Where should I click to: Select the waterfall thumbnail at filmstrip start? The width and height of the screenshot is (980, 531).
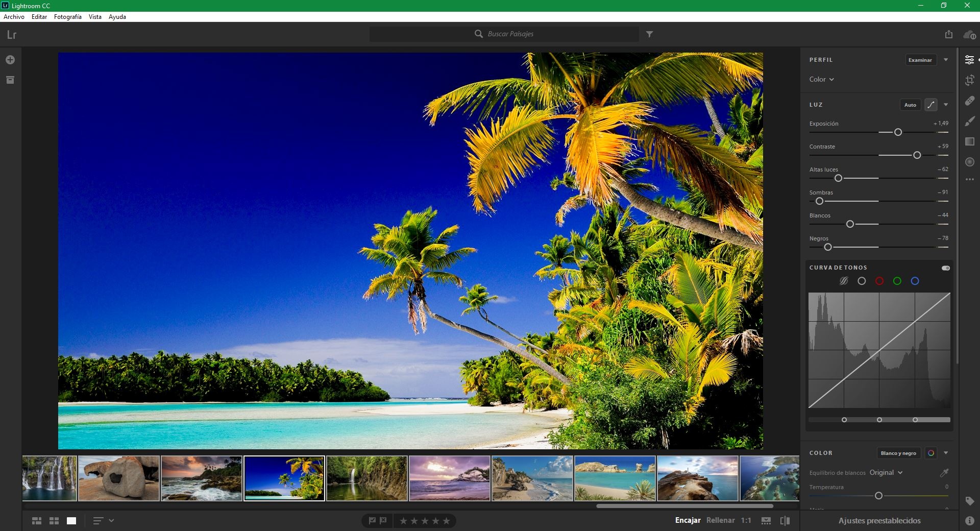[50, 478]
